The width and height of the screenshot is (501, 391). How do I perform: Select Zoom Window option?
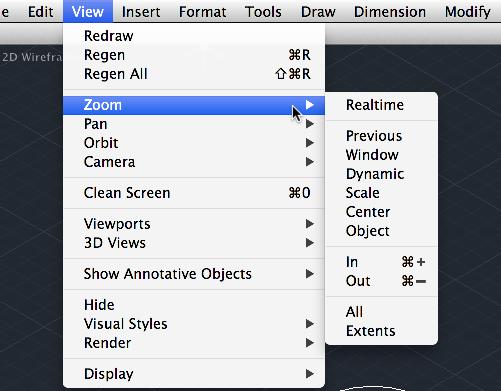[381, 155]
